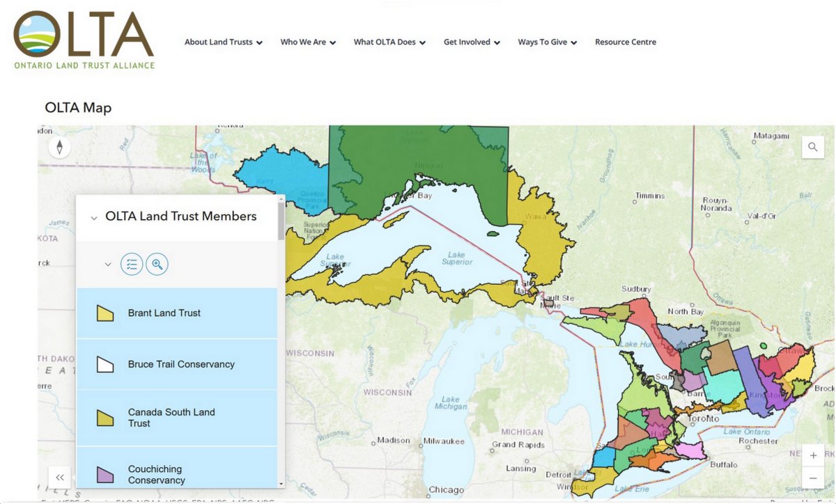Viewport: 836px width, 504px height.
Task: Click the legend panel scrollbar thumb
Action: pyautogui.click(x=281, y=221)
